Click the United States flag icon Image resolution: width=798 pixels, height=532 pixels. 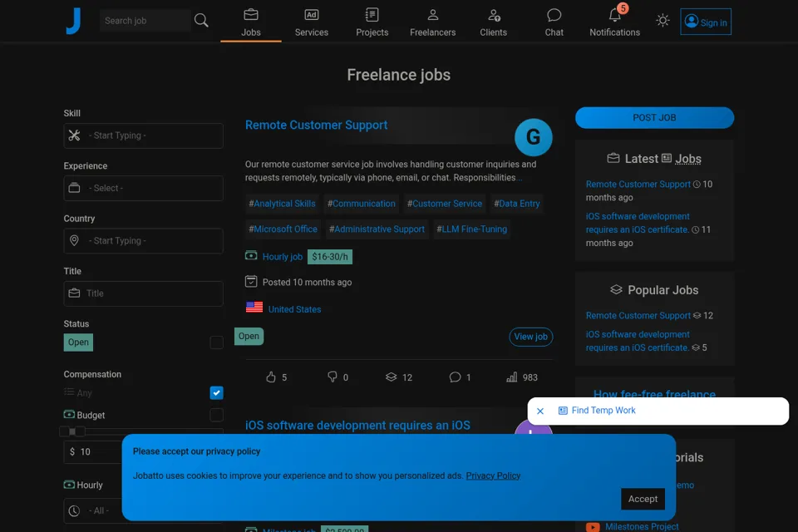(x=254, y=307)
